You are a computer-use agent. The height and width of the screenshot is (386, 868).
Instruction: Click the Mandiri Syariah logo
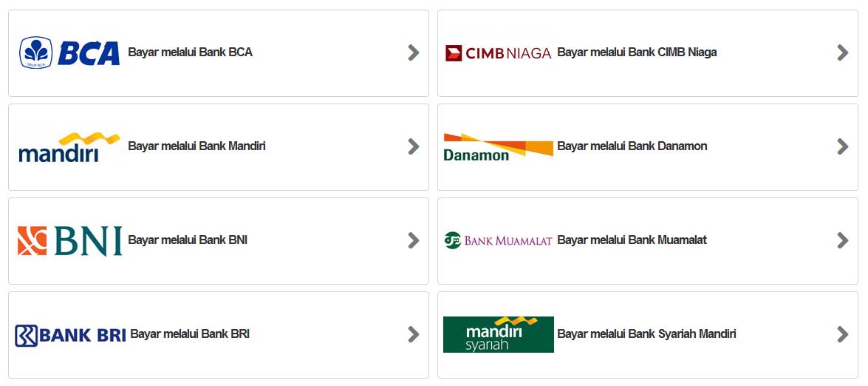click(498, 334)
